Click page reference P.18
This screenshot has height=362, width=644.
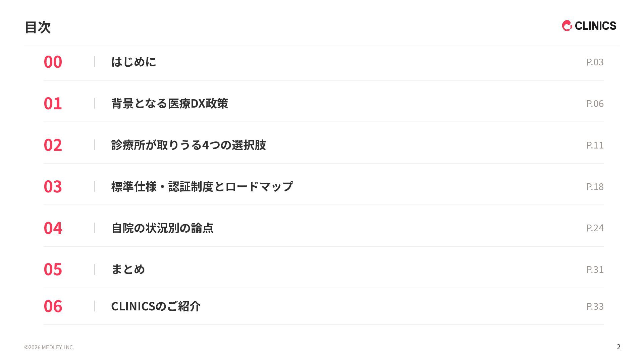pyautogui.click(x=595, y=187)
